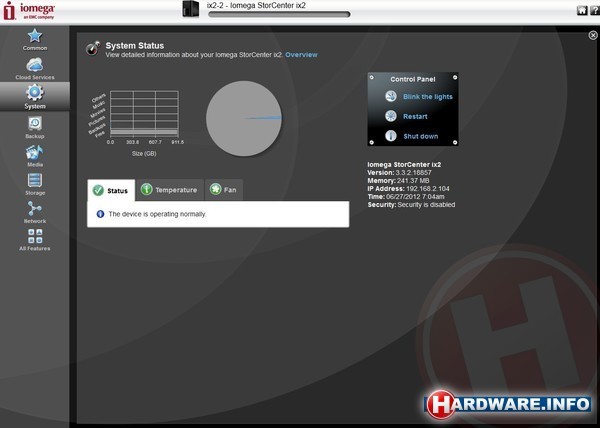Image resolution: width=600 pixels, height=428 pixels.
Task: Open the Media section
Action: (x=35, y=156)
